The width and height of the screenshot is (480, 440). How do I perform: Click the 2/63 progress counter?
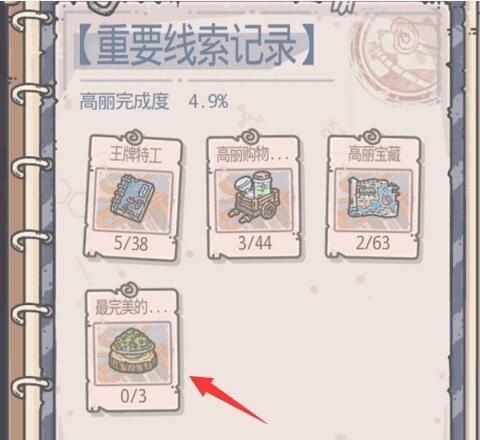373,243
